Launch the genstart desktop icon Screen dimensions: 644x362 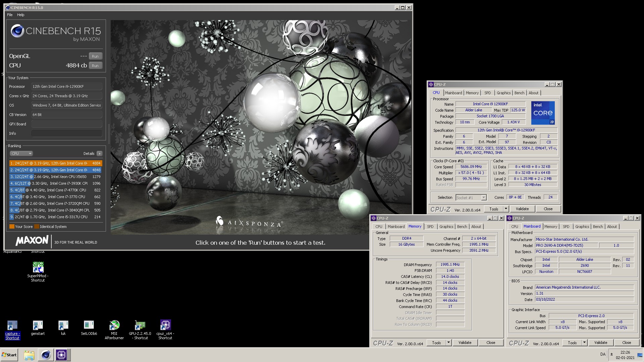tap(38, 328)
